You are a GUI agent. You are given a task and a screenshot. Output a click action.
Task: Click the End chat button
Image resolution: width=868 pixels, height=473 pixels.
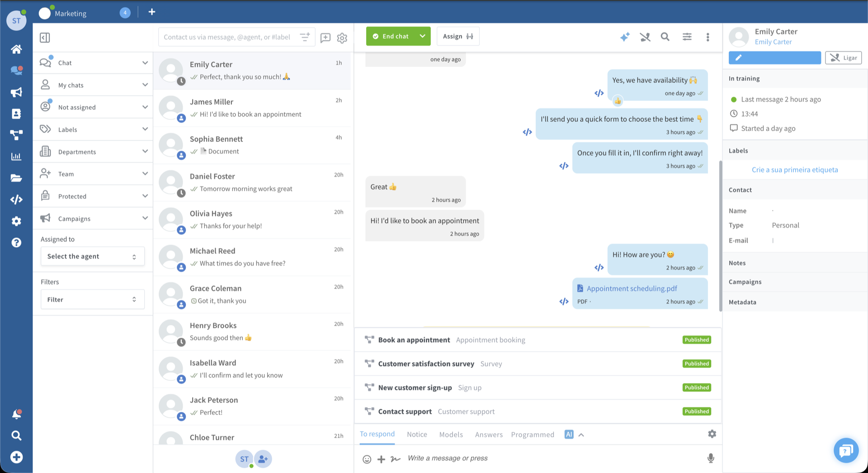(x=391, y=36)
